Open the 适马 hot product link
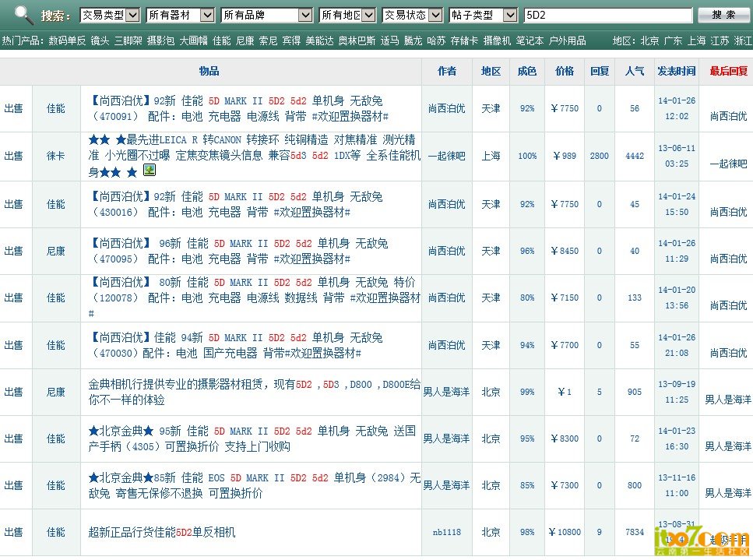The height and width of the screenshot is (560, 753). 390,41
